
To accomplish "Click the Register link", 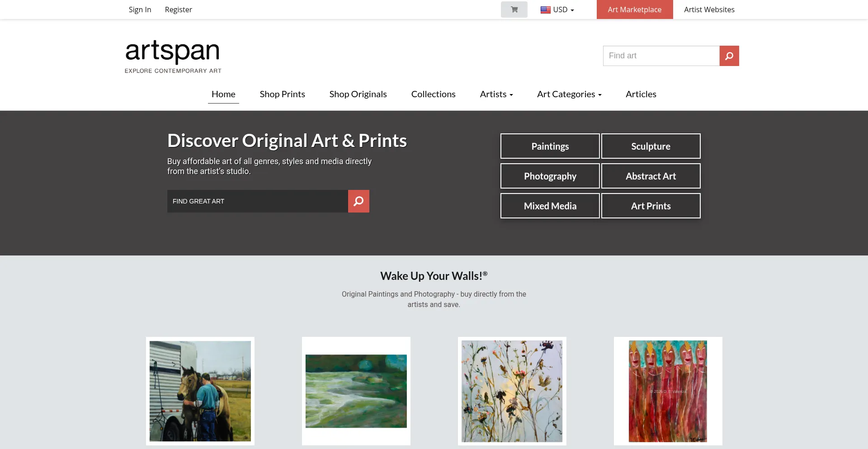I will 178,9.
